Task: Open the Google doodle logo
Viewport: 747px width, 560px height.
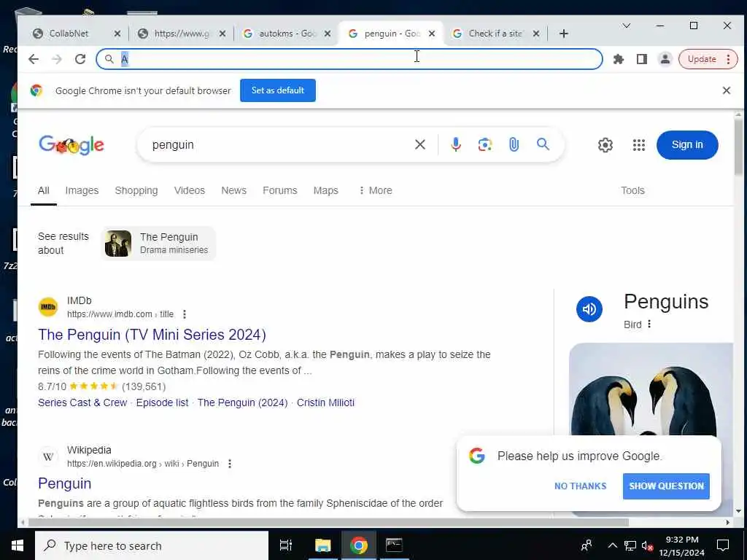Action: pos(71,145)
